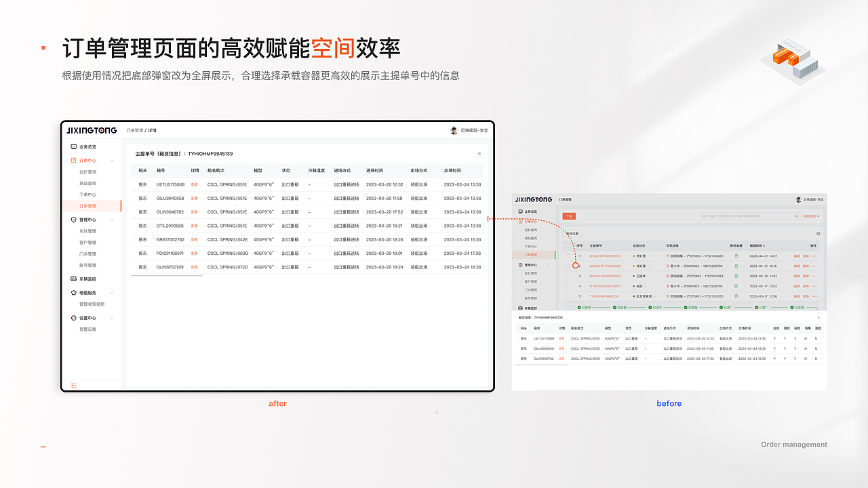Click the 业务总览 icon in the before mockup sidebar

click(x=521, y=211)
